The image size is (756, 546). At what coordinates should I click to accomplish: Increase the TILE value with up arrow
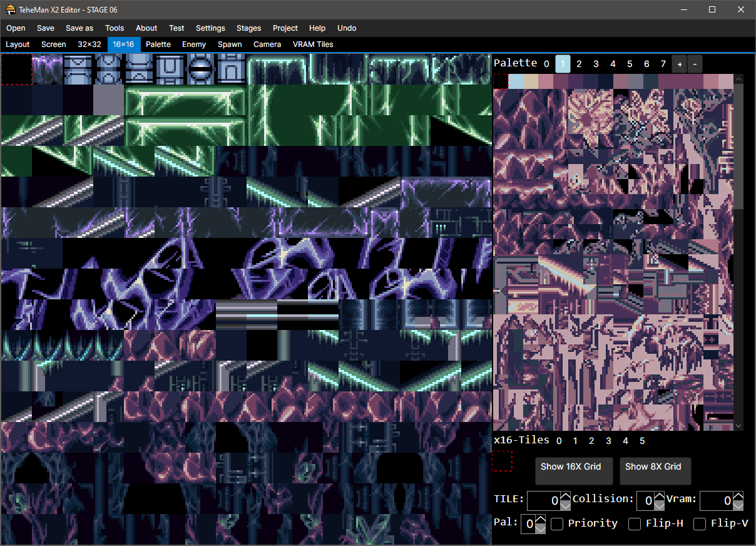(x=565, y=497)
